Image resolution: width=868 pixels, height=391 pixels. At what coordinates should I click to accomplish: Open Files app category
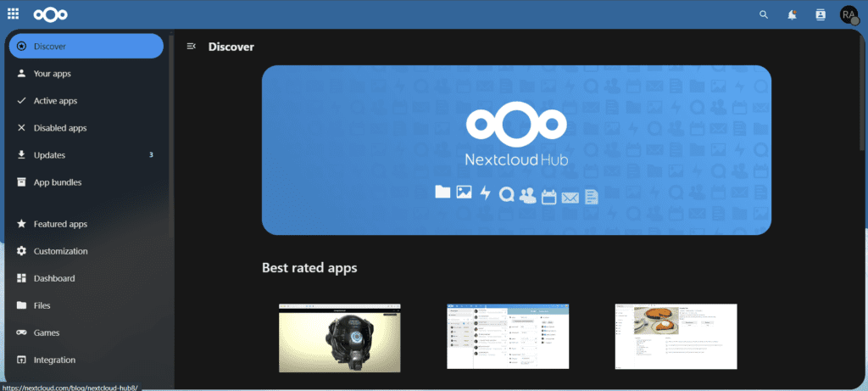point(86,305)
